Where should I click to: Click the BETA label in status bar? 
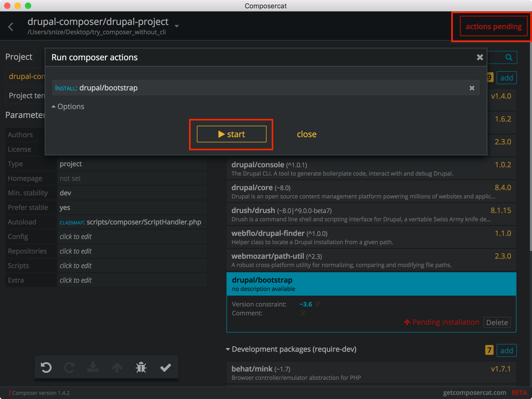point(519,393)
